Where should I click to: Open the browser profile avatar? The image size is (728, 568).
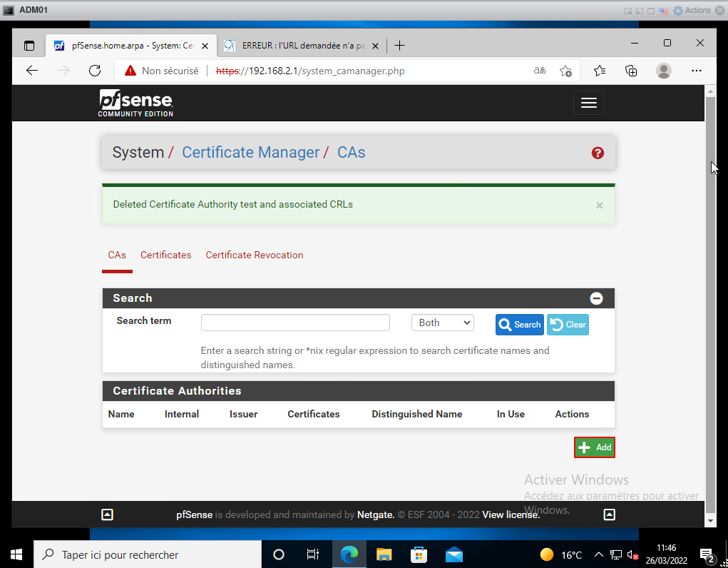tap(663, 71)
